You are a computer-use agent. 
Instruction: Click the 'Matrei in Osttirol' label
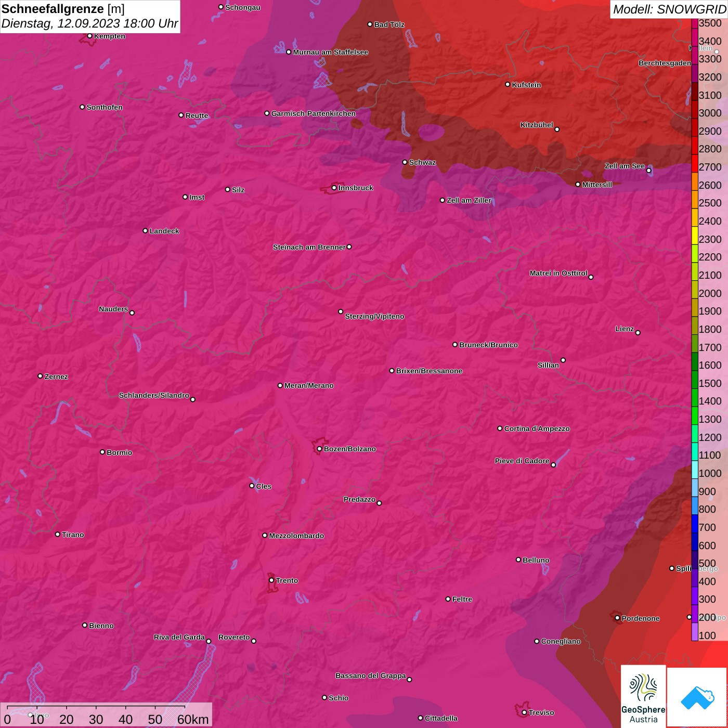tap(558, 273)
